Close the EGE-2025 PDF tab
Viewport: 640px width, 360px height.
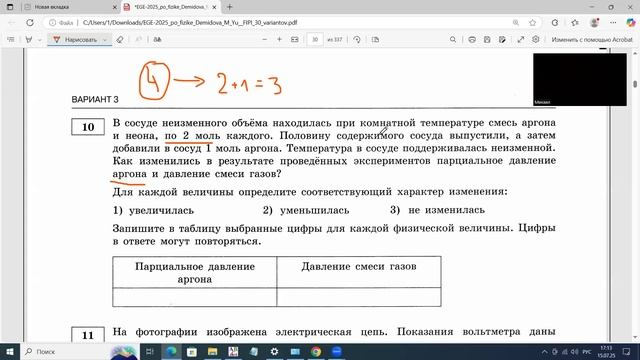214,7
